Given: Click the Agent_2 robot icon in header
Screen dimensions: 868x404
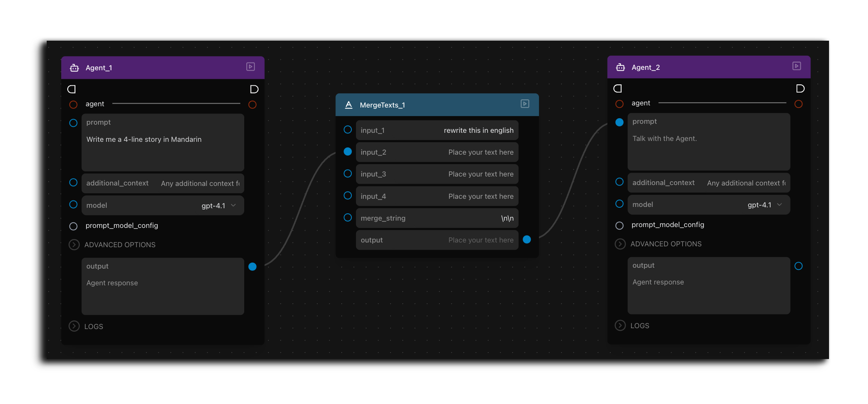Looking at the screenshot, I should tap(620, 67).
